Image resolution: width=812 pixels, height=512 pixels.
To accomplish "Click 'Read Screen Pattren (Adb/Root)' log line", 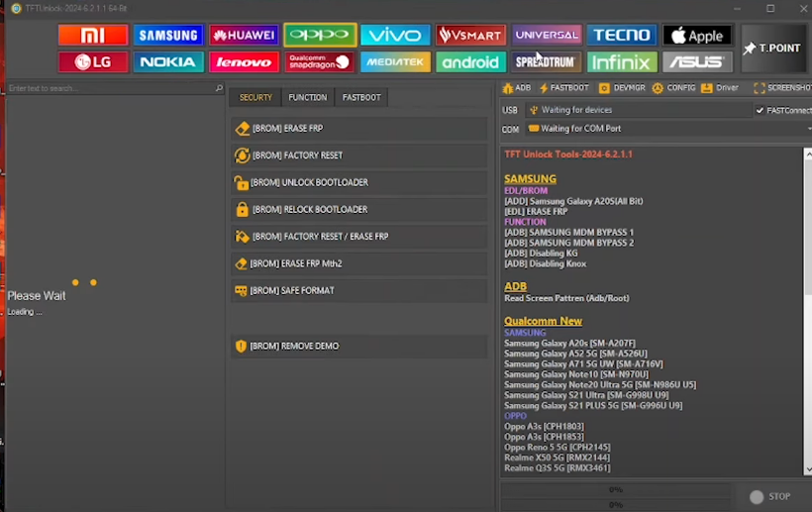I will tap(566, 298).
